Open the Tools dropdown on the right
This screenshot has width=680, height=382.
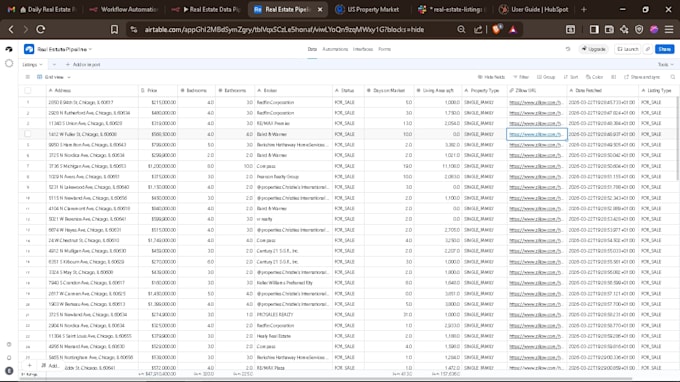[x=665, y=65]
